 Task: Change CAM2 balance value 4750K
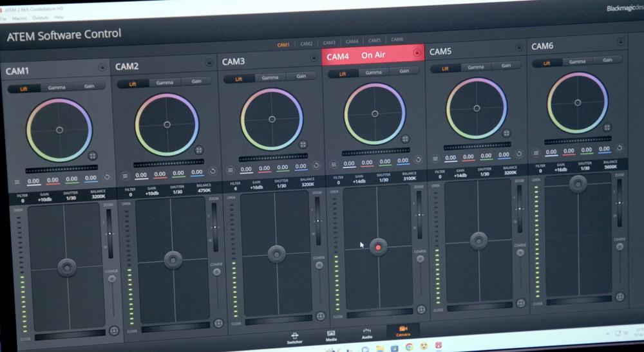pos(204,190)
